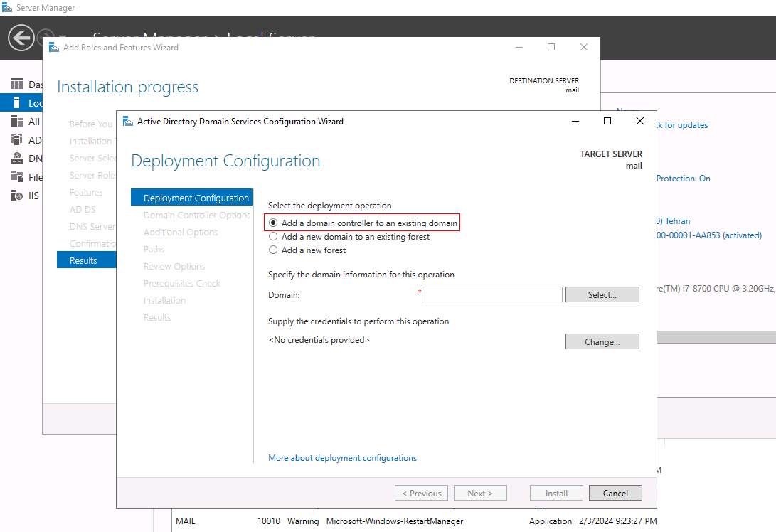
Task: Select the Additional Options step
Action: (181, 232)
